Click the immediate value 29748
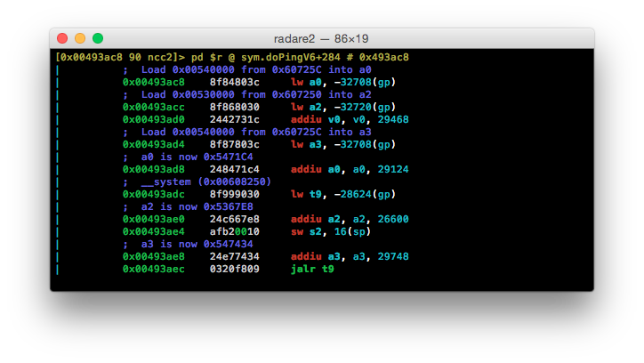The height and width of the screenshot is (363, 644). click(x=393, y=256)
